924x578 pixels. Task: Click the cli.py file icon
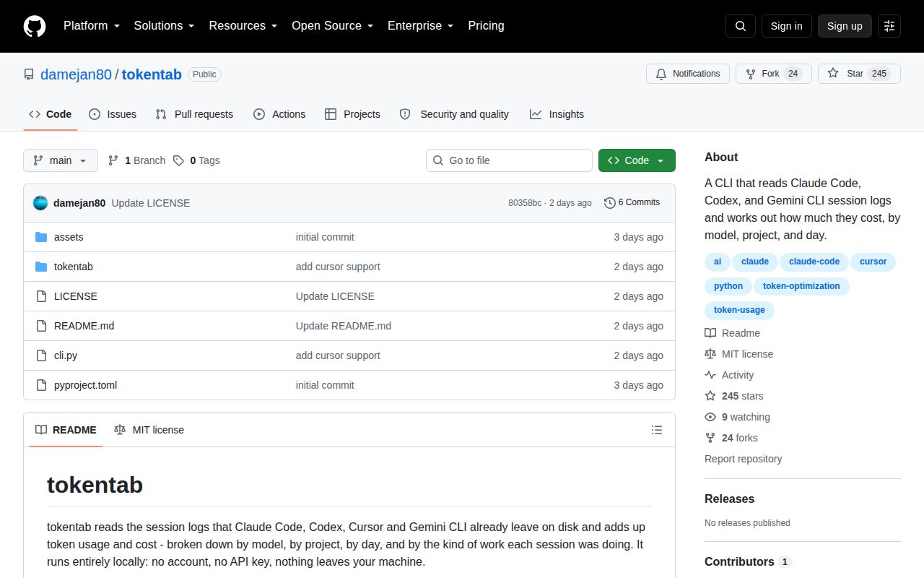click(41, 355)
